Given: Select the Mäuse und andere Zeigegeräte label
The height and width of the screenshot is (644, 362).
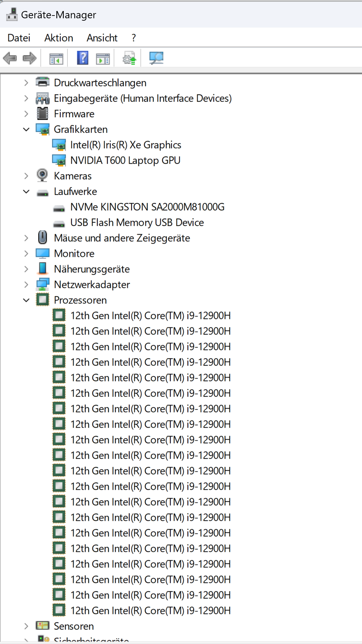Looking at the screenshot, I should (x=122, y=238).
